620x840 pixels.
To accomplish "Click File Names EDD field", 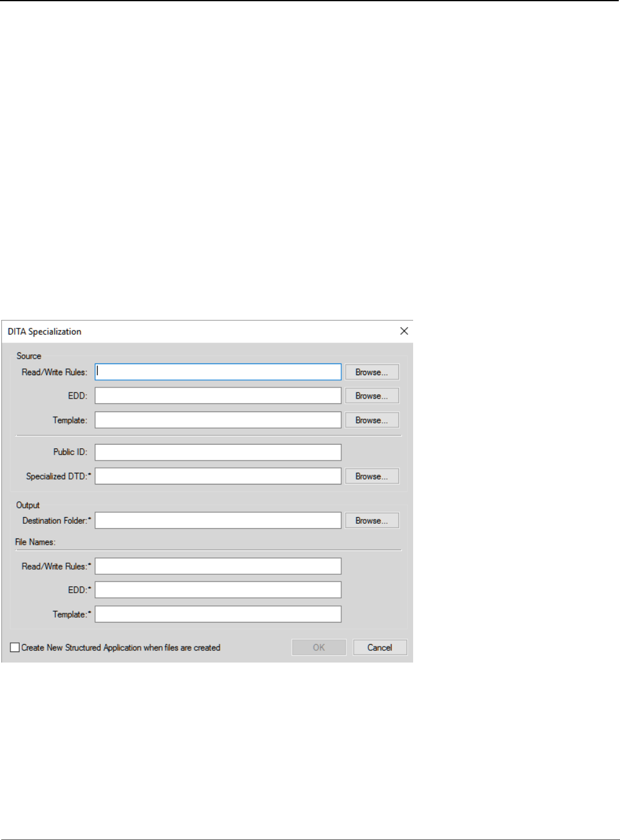I will [218, 590].
